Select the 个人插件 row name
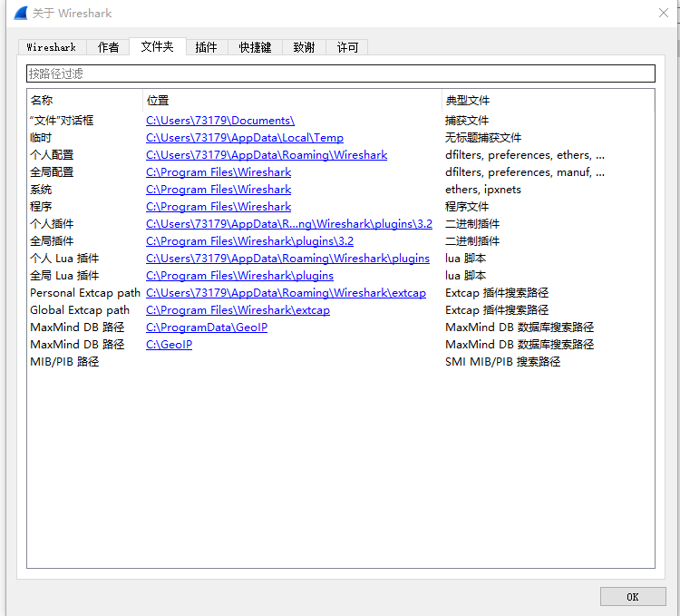The height and width of the screenshot is (616, 680). pyautogui.click(x=52, y=224)
